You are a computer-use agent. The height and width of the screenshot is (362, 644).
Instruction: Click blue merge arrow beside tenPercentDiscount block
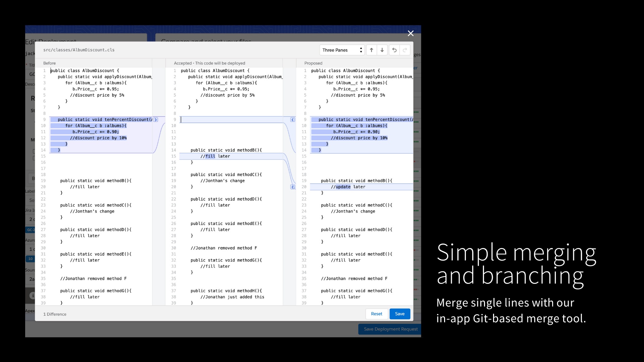coord(156,120)
